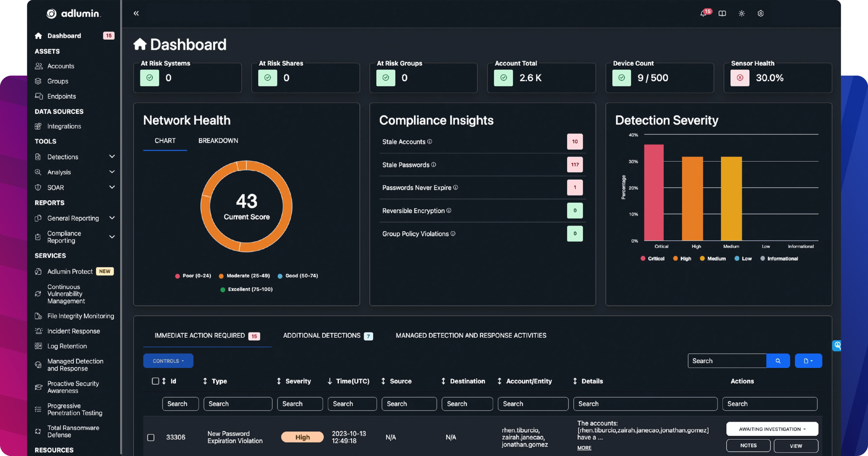Toggle the select-all checkbox in the table header
868x456 pixels.
pyautogui.click(x=156, y=381)
